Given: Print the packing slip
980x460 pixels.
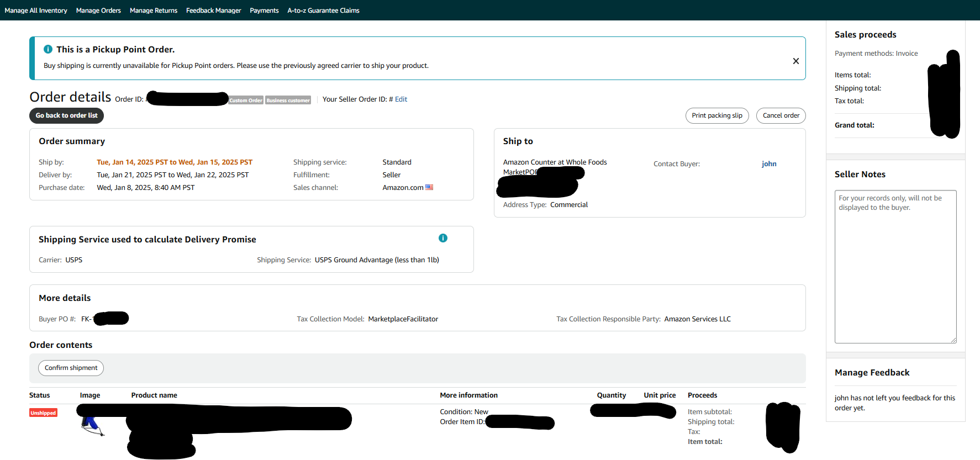Looking at the screenshot, I should click(x=717, y=115).
